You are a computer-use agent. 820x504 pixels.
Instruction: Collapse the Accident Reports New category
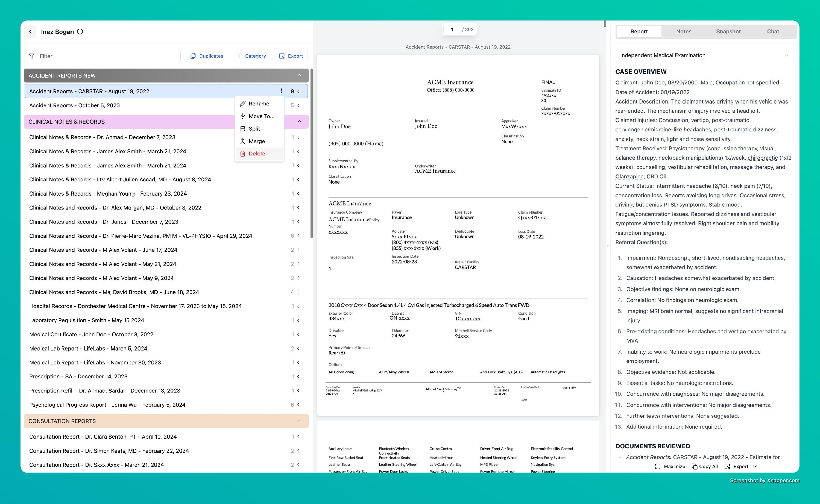[x=299, y=75]
